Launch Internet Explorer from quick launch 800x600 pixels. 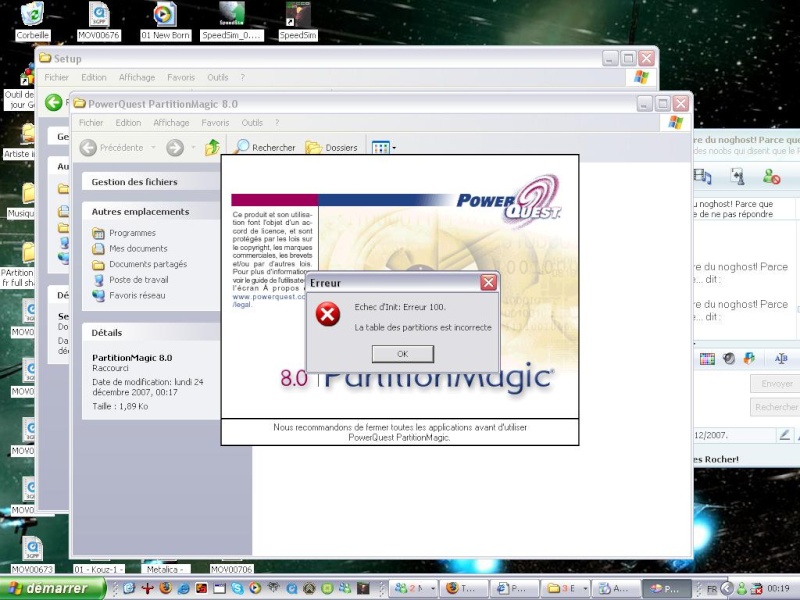pyautogui.click(x=183, y=588)
